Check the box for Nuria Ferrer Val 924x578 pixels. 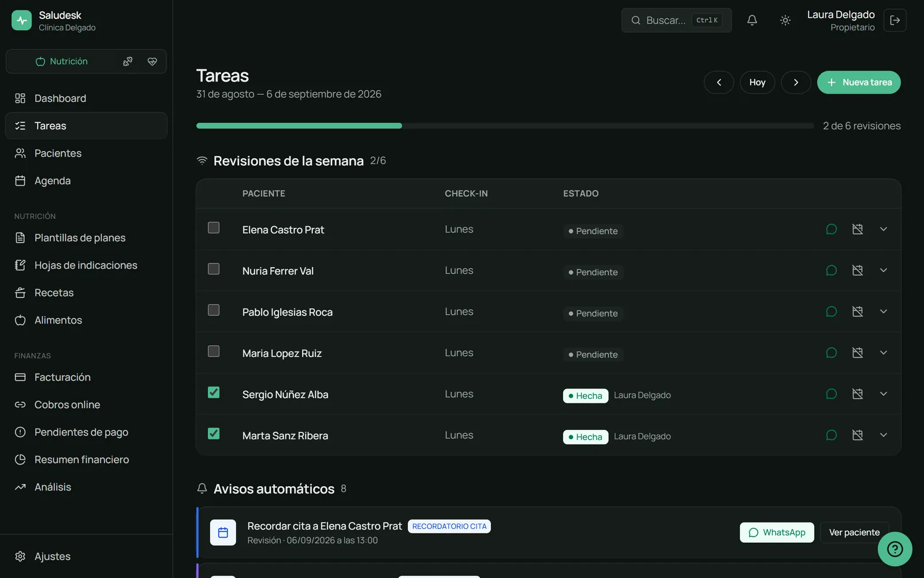(214, 269)
